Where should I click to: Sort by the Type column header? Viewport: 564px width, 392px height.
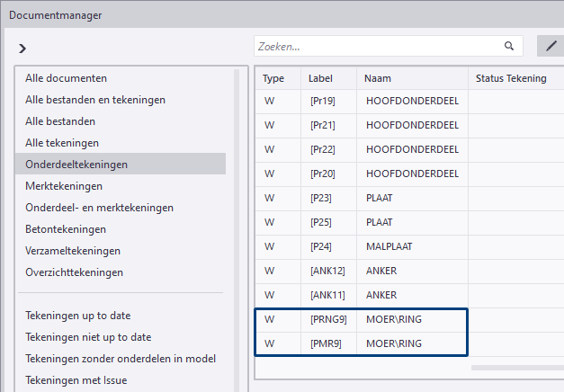coord(273,78)
